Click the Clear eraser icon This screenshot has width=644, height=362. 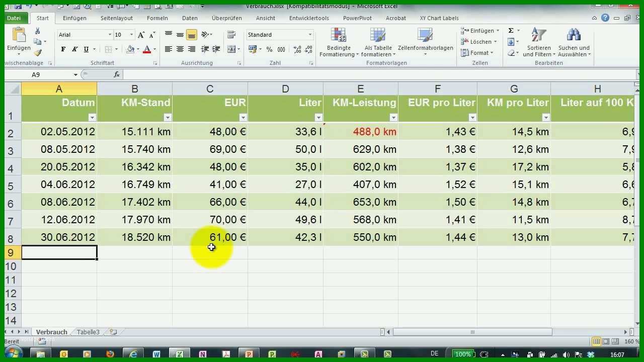point(511,53)
